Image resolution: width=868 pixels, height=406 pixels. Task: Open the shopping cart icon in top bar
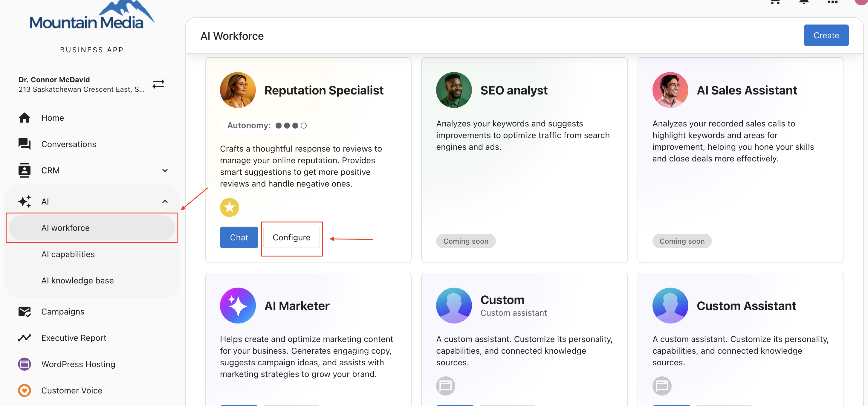[x=775, y=2]
